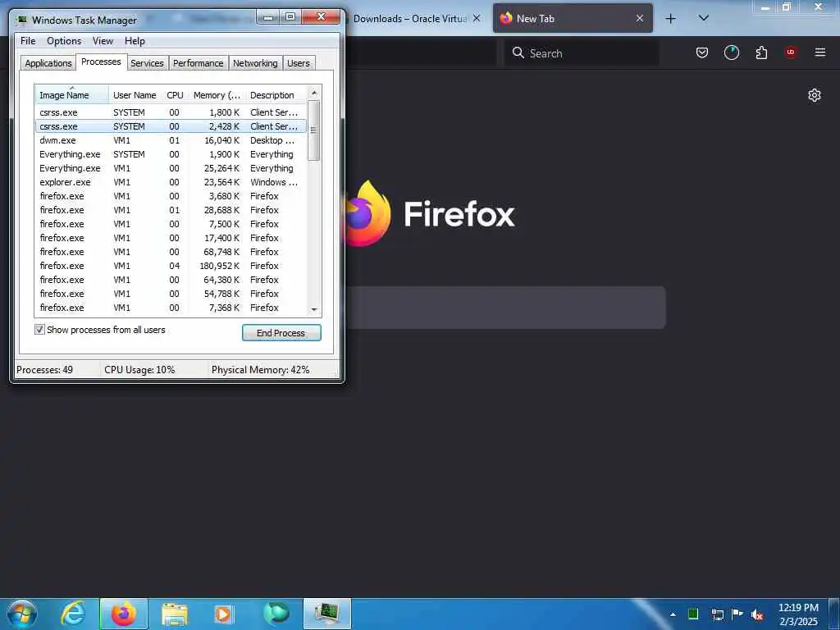Select Everything.exe row owned by SYSTEM
The height and width of the screenshot is (630, 840).
coord(171,154)
